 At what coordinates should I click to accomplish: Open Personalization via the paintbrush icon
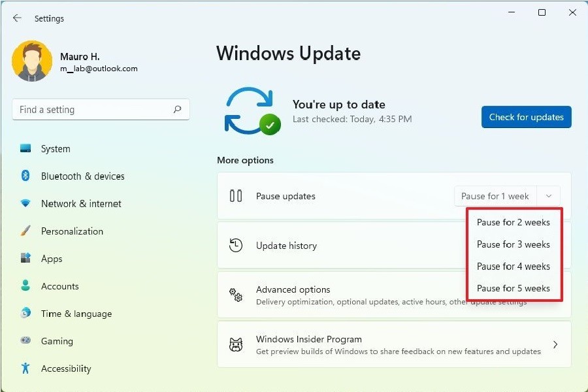pyautogui.click(x=25, y=231)
